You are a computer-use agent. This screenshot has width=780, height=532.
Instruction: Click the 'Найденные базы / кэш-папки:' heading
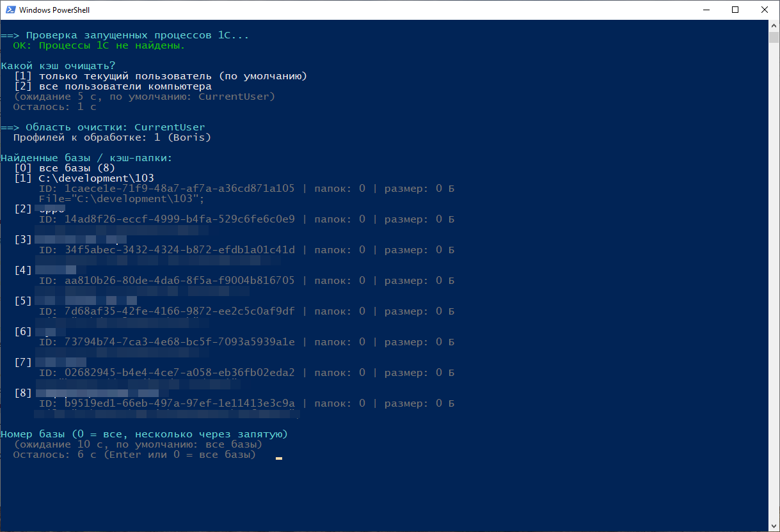pos(87,158)
